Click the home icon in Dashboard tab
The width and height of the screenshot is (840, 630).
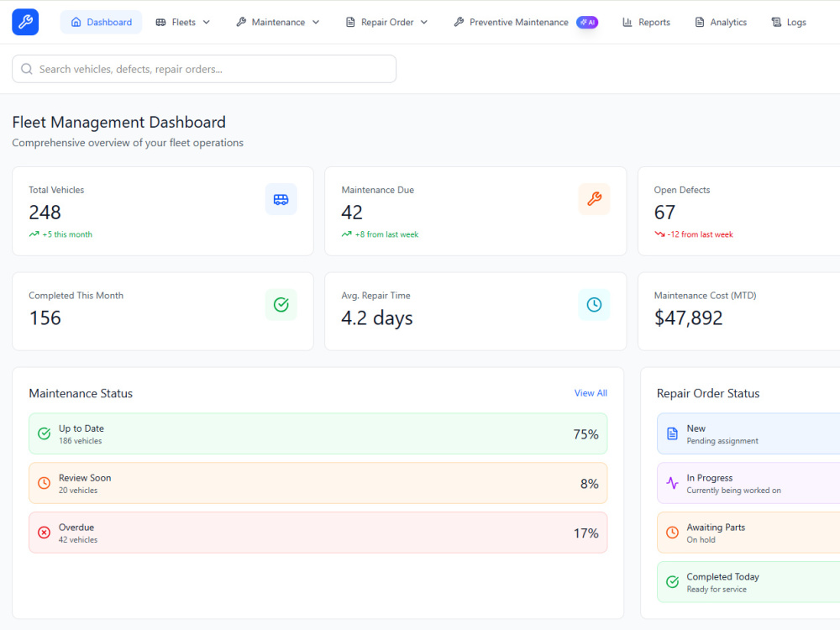76,22
